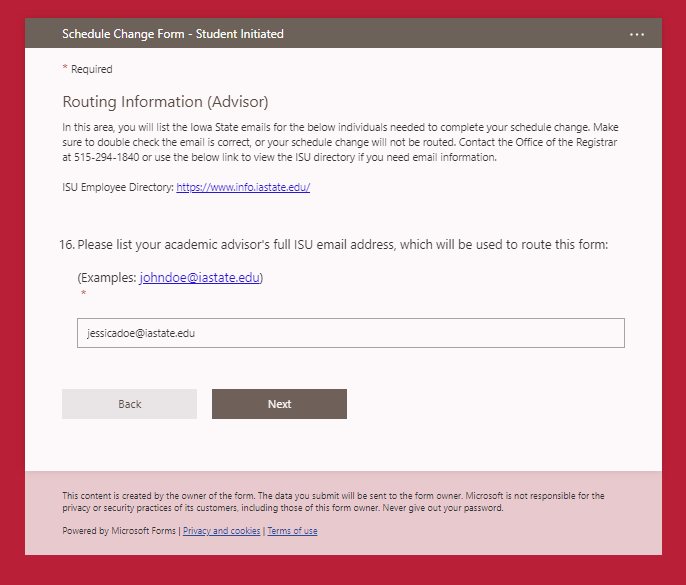Go back with the Back button
The height and width of the screenshot is (585, 686).
tap(130, 404)
